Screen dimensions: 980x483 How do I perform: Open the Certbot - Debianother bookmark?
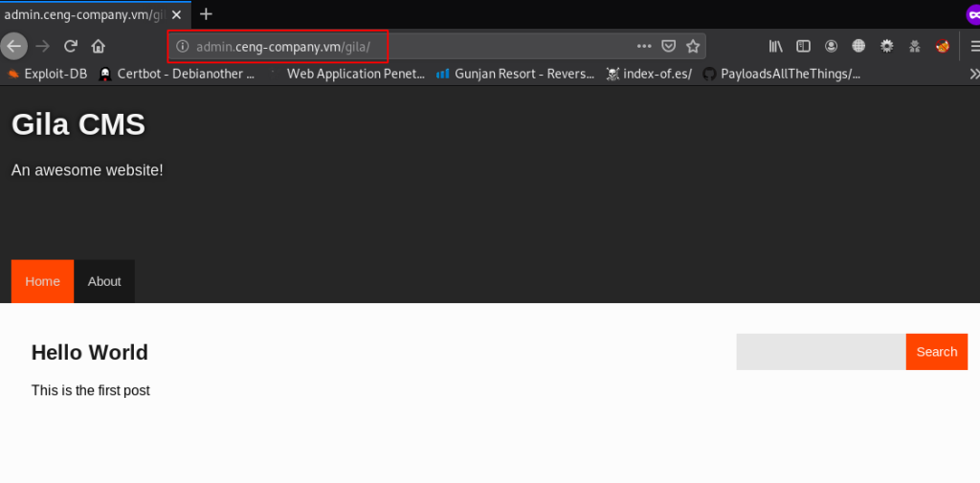pos(177,74)
